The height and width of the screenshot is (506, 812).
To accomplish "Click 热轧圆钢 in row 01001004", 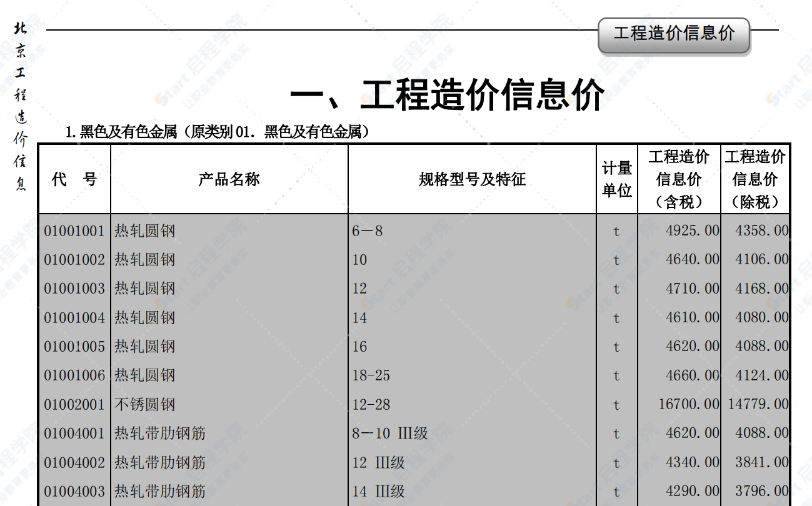I will pos(144,318).
